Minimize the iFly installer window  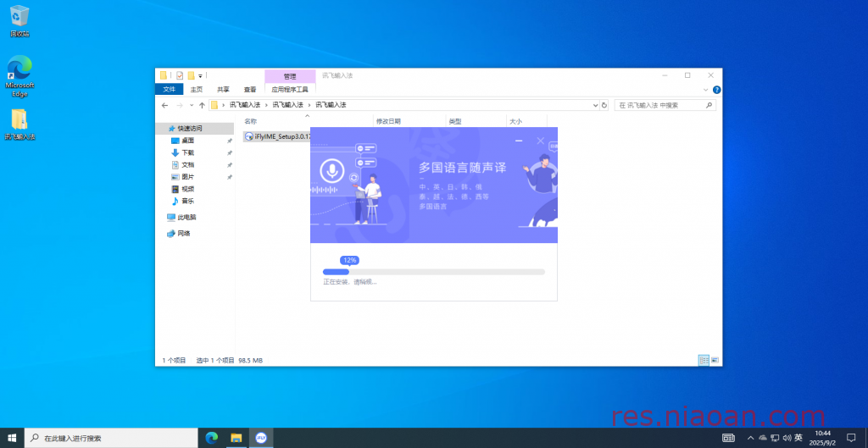coord(519,141)
